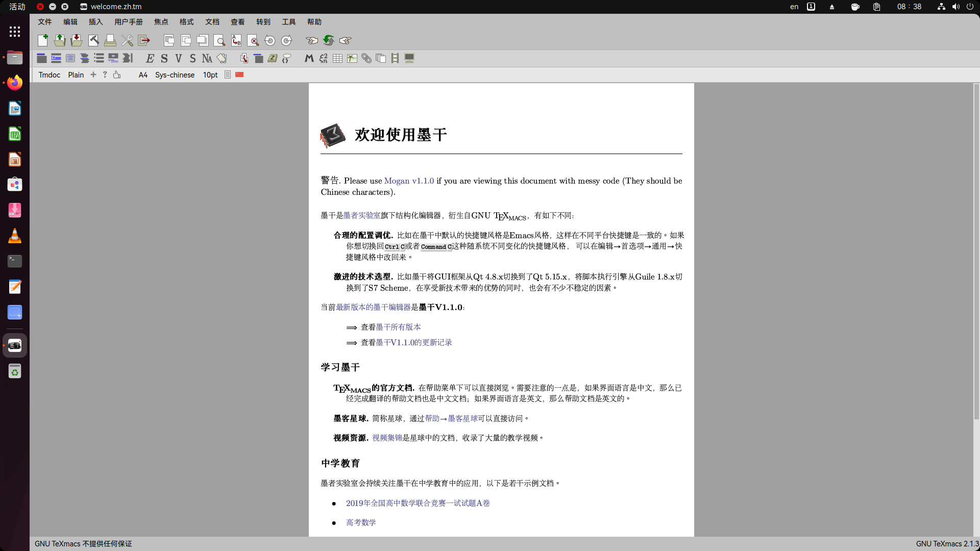
Task: Open the terminal from the dock
Action: tap(15, 261)
